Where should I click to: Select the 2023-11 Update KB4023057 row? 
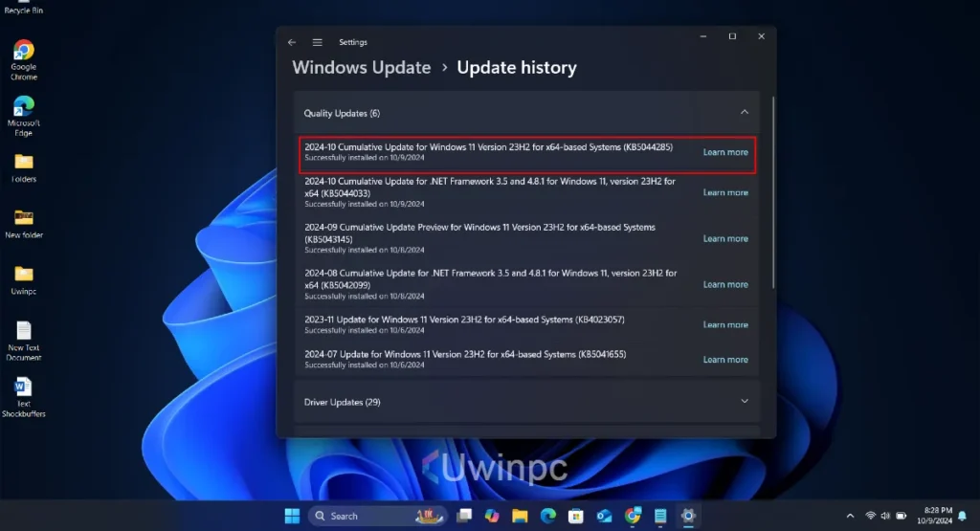pos(527,325)
